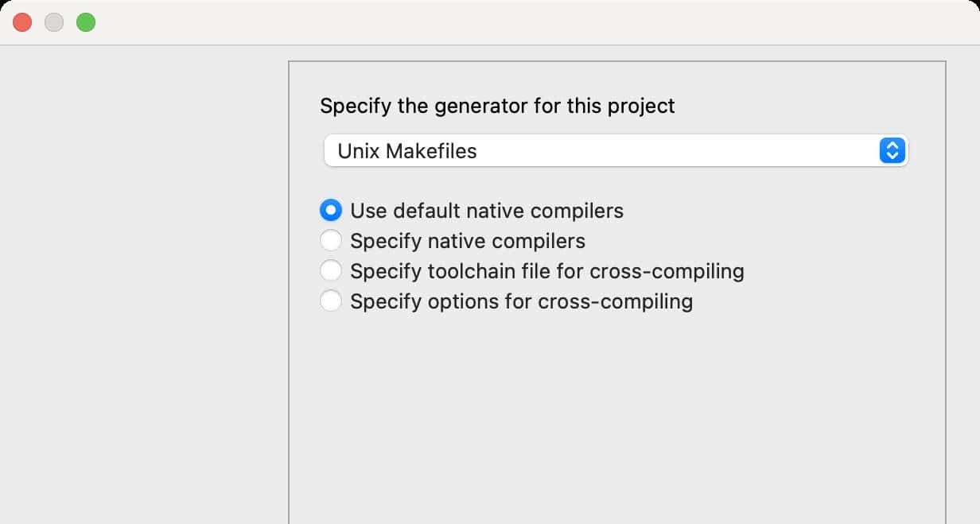Select the 'Use default native compilers' radio button
980x524 pixels.
pyautogui.click(x=332, y=210)
